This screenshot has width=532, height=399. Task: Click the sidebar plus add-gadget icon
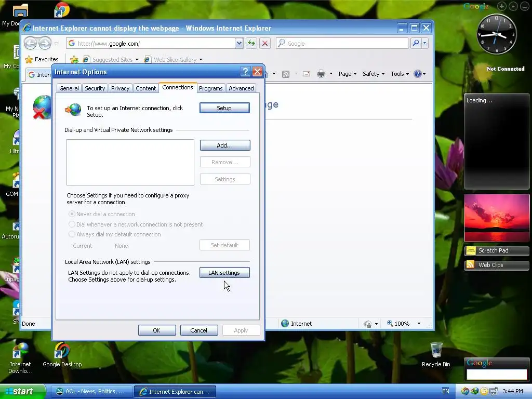click(x=501, y=6)
